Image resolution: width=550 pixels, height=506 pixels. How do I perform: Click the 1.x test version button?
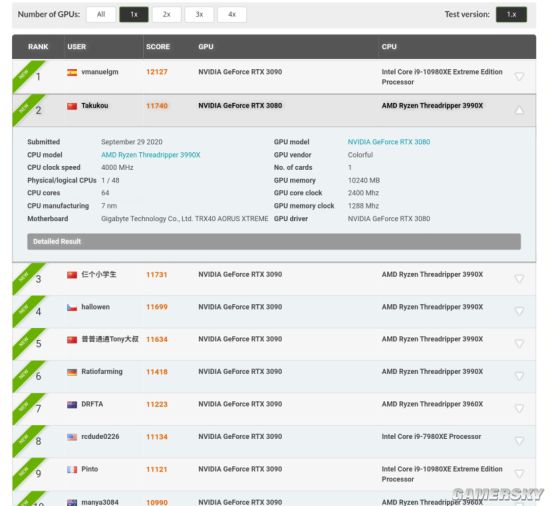[511, 15]
